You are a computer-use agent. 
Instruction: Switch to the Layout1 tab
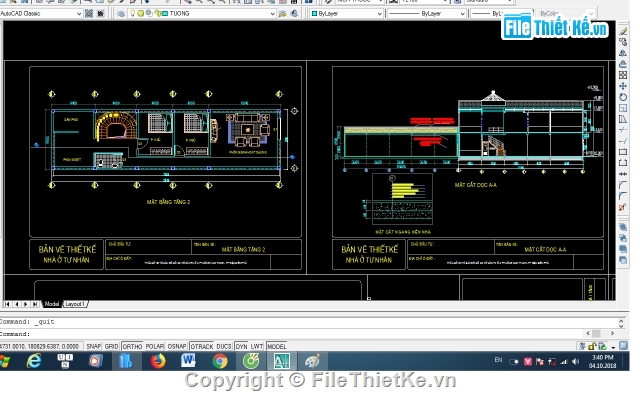tap(75, 304)
